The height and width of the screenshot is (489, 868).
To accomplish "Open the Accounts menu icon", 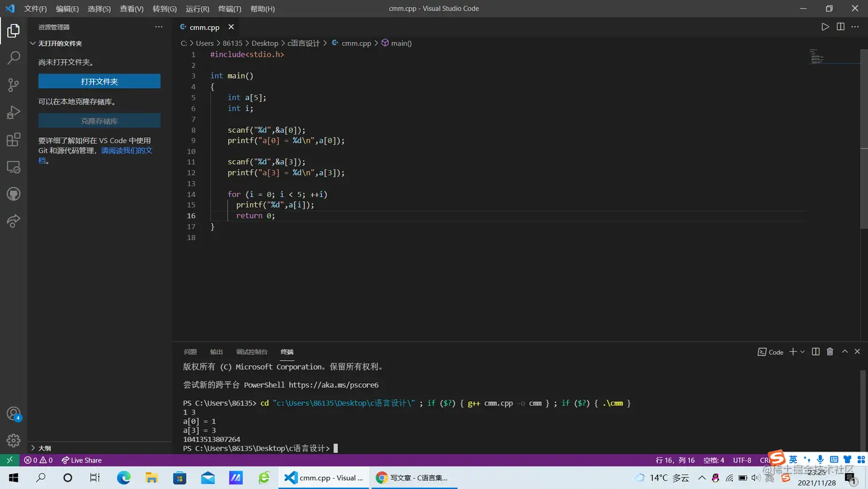I will tap(13, 414).
